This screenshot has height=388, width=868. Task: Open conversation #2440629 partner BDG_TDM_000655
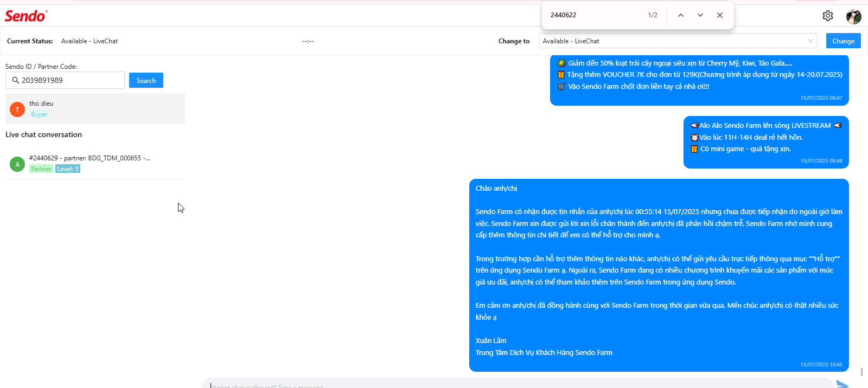tap(95, 163)
